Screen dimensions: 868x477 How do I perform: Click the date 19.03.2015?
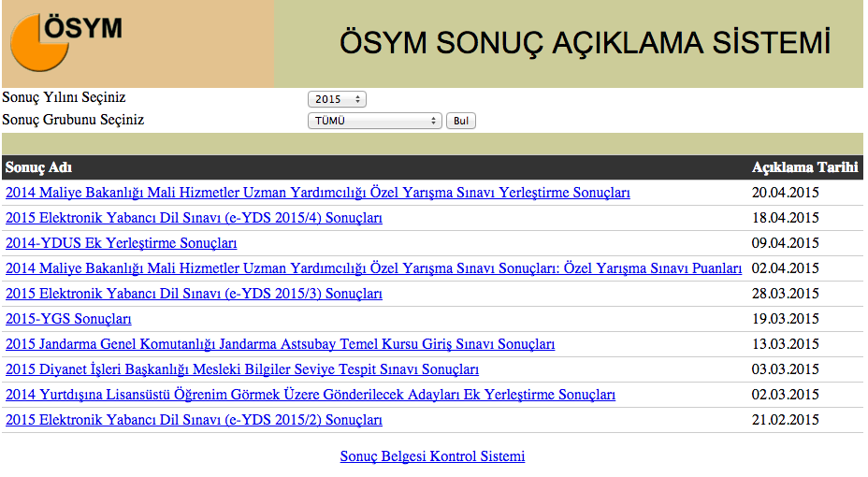[785, 319]
